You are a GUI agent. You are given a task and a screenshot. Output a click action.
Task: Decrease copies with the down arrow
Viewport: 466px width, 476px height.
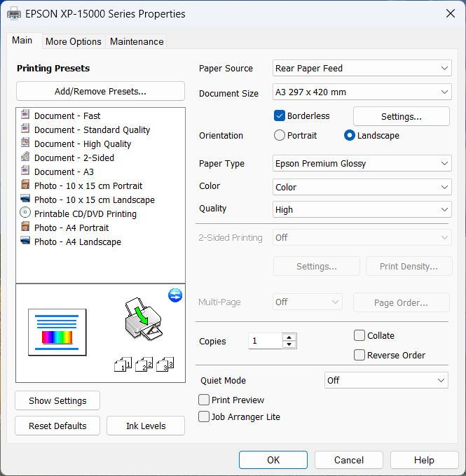pos(289,344)
